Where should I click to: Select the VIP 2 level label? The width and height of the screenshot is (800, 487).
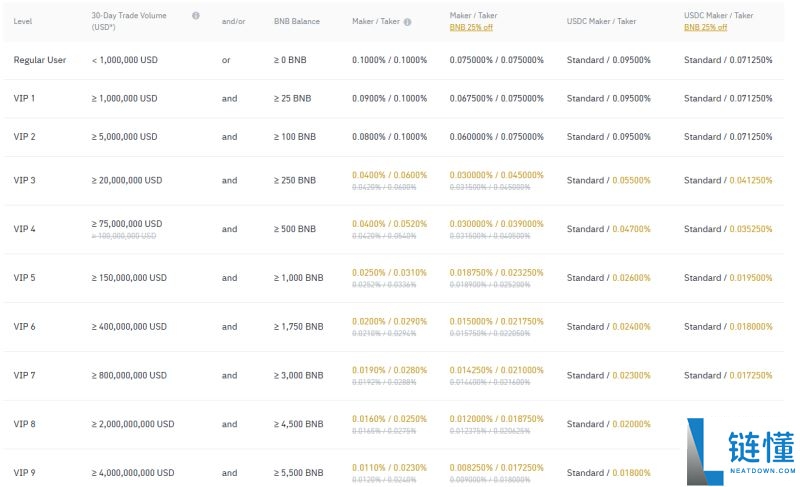coord(24,137)
